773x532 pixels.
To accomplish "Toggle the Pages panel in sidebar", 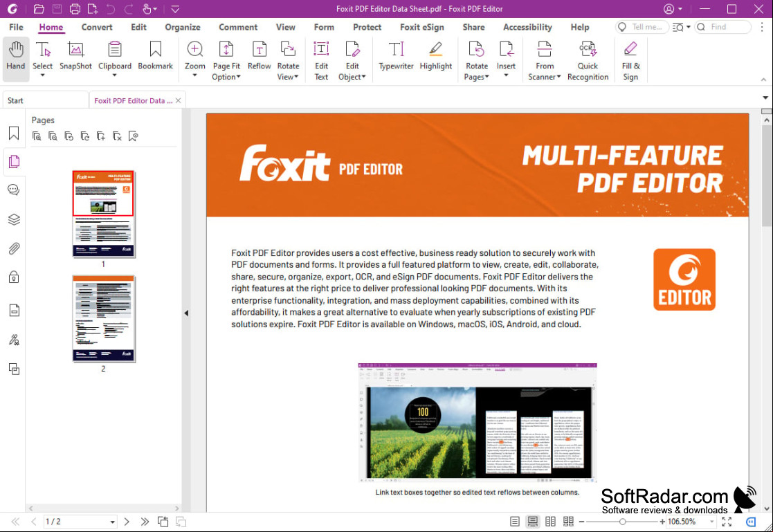I will coord(14,162).
